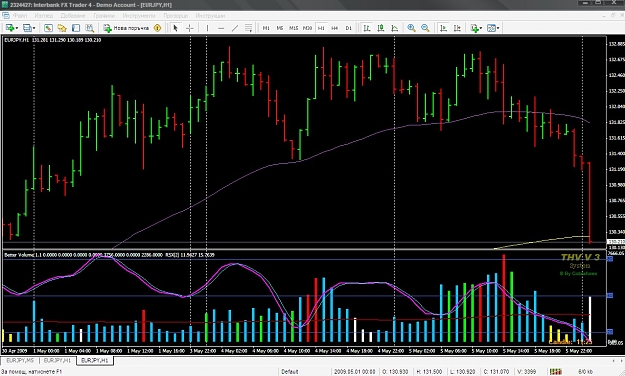Screen dimensions: 625x376
Task: Open the Инструменти menu
Action: [139, 16]
